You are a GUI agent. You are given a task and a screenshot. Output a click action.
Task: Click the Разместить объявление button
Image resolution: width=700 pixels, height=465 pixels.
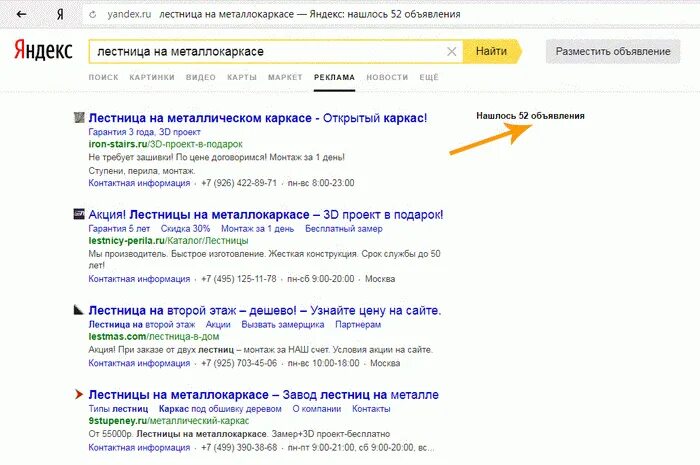click(612, 51)
